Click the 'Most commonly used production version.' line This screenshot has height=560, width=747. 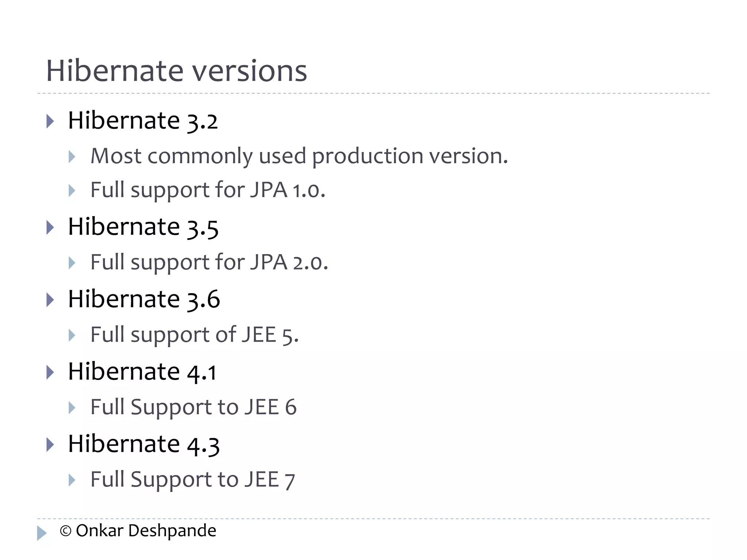(x=299, y=156)
